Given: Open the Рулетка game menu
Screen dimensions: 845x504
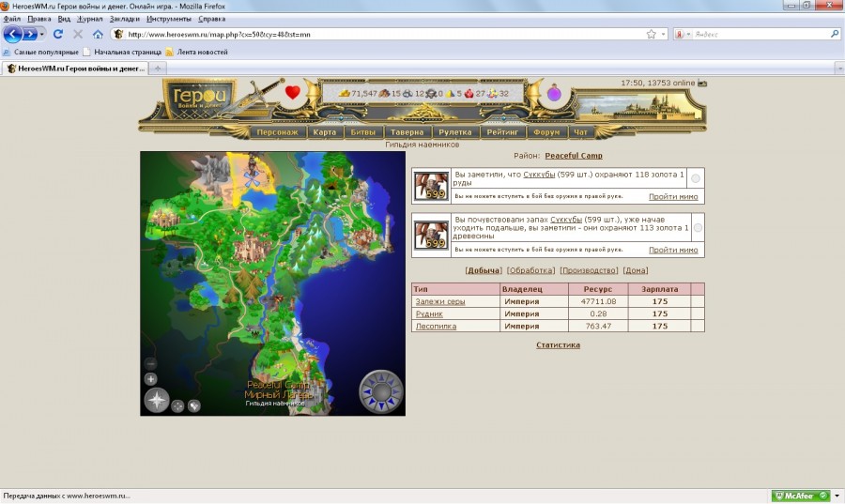Looking at the screenshot, I should (455, 132).
